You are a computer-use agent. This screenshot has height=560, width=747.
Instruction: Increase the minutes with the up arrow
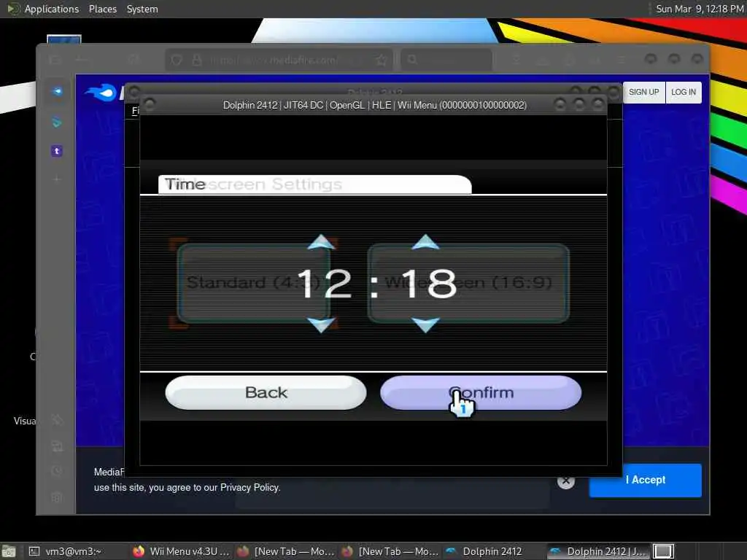425,242
